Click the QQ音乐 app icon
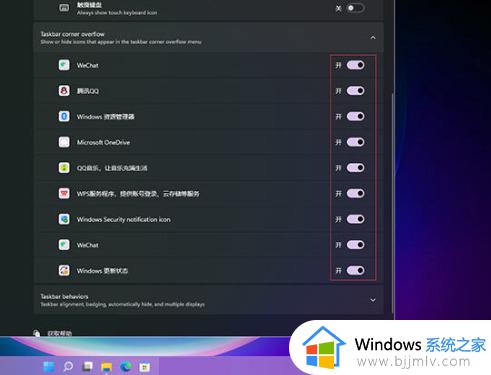The height and width of the screenshot is (375, 491). (64, 168)
